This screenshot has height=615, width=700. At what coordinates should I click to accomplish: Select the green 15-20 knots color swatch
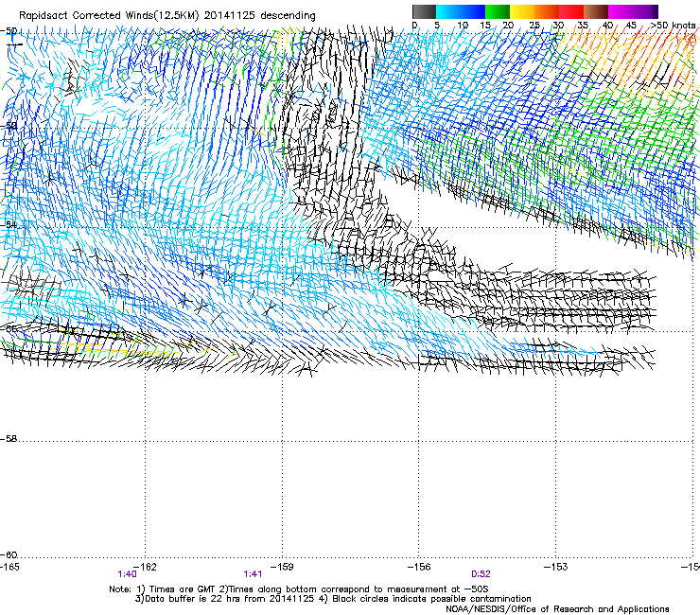[x=498, y=11]
